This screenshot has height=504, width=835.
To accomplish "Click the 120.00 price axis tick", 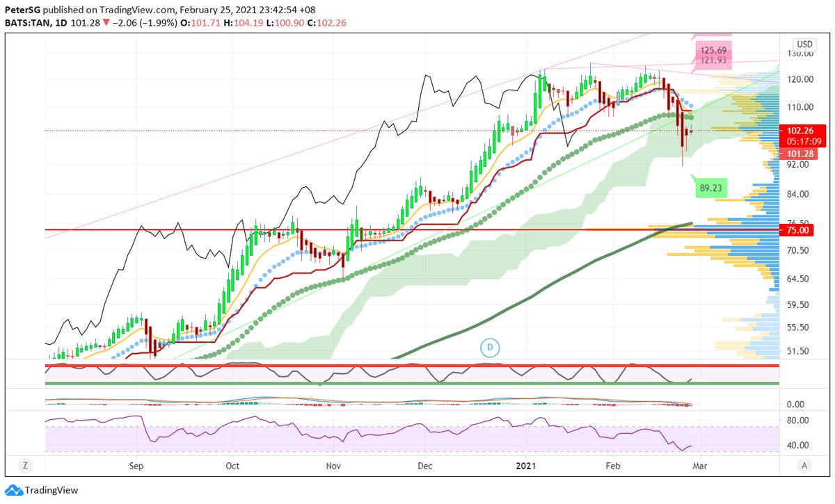I will 800,79.
